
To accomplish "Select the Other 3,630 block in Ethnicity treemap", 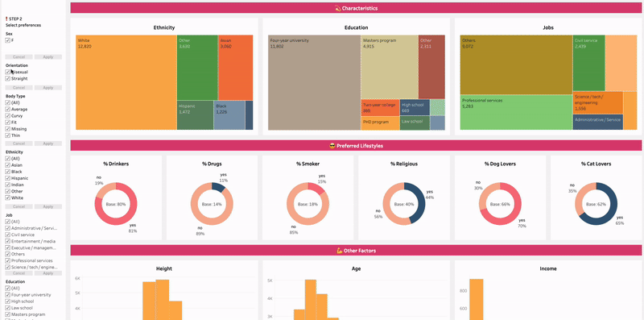I will click(x=197, y=68).
